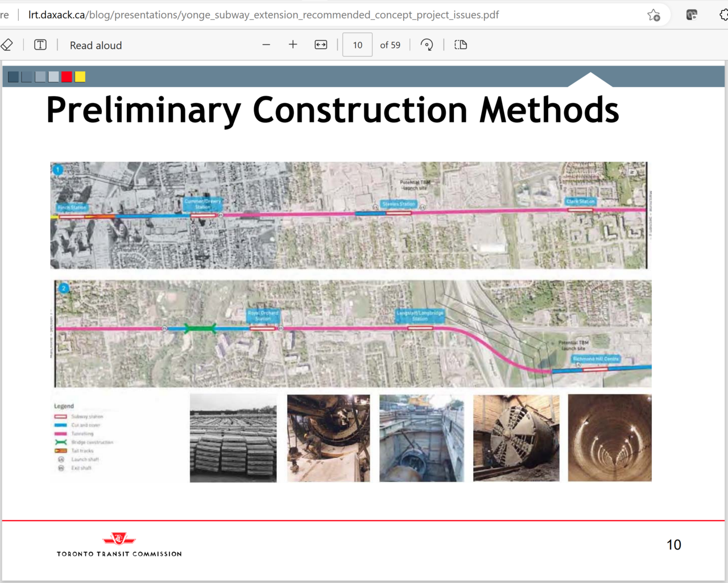Start Read aloud

pyautogui.click(x=96, y=46)
